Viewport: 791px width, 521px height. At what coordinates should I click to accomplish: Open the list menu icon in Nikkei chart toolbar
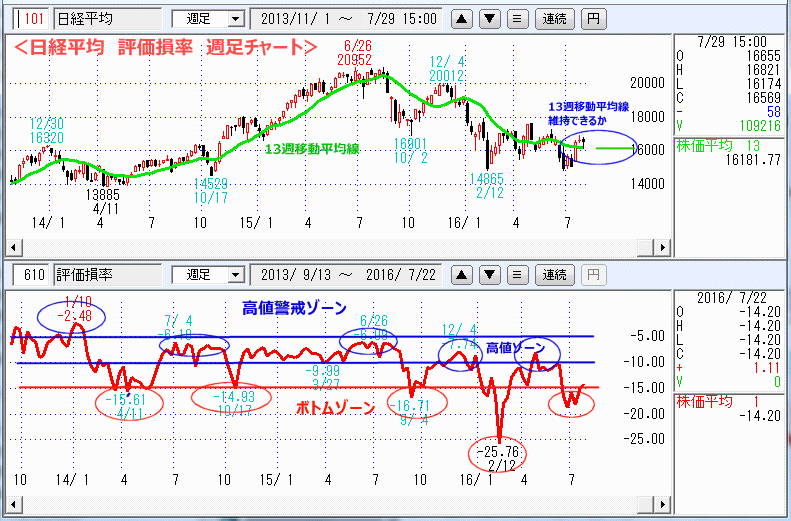pos(517,19)
